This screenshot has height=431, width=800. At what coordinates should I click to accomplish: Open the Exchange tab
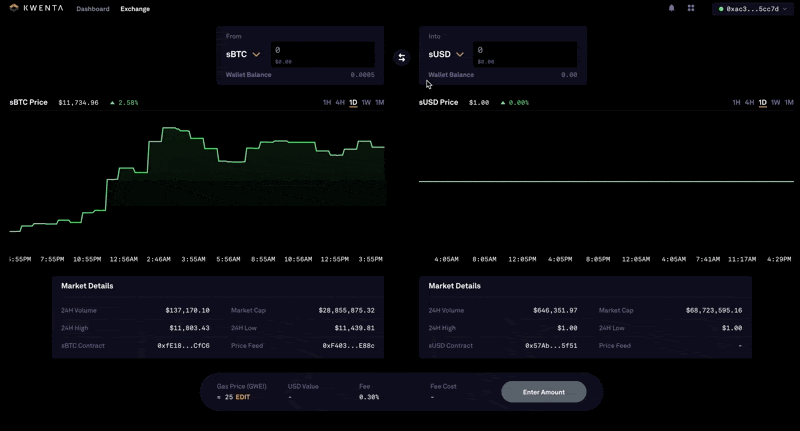(135, 9)
